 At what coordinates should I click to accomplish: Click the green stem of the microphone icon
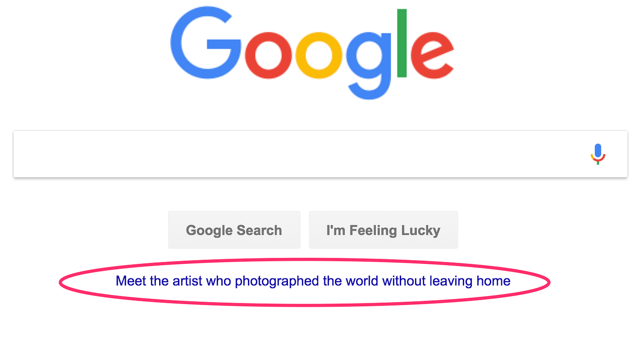point(598,162)
